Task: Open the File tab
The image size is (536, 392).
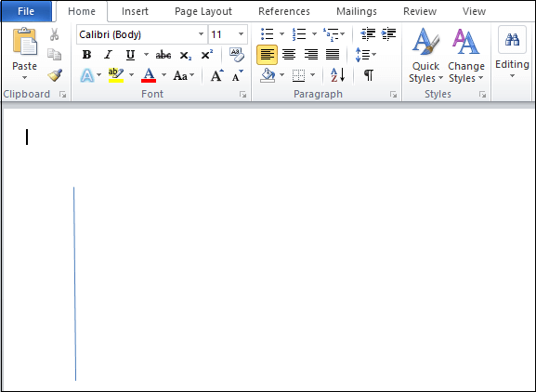Action: (x=26, y=11)
